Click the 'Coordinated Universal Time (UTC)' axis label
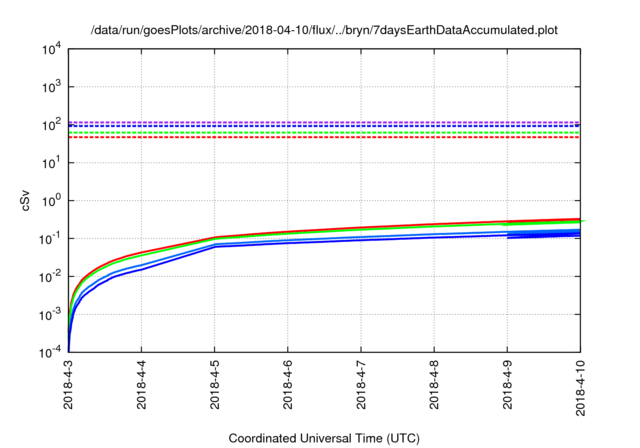Image resolution: width=640 pixels, height=448 pixels. click(324, 438)
